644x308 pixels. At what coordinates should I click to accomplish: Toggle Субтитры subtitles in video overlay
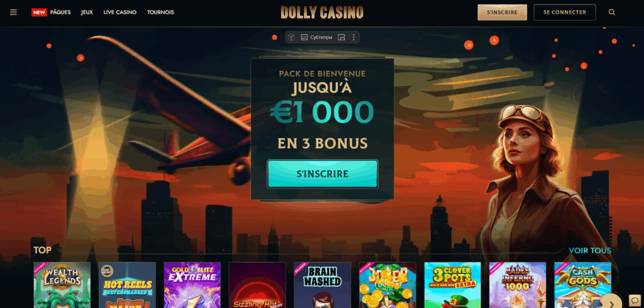pyautogui.click(x=316, y=37)
